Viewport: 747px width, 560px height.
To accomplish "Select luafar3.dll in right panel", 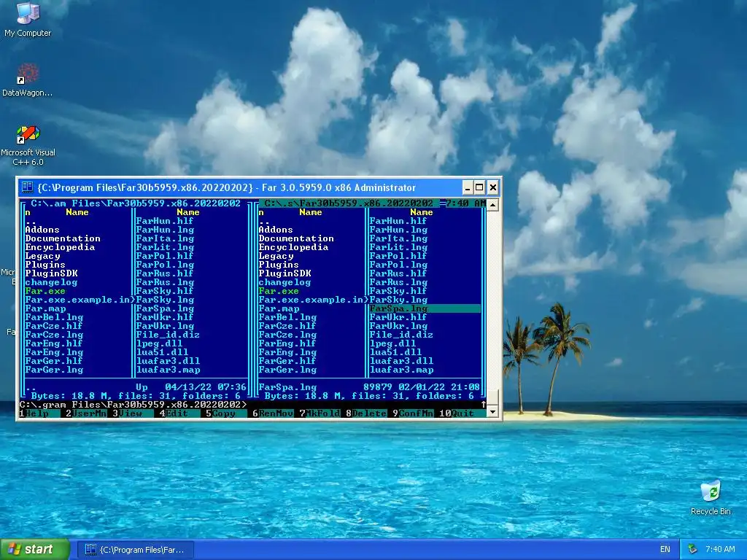I will (x=401, y=361).
